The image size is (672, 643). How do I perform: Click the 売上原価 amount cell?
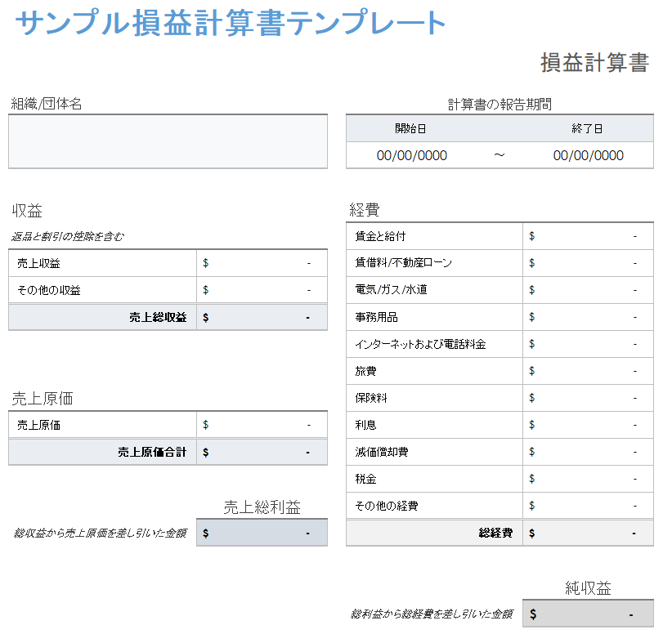click(x=262, y=425)
